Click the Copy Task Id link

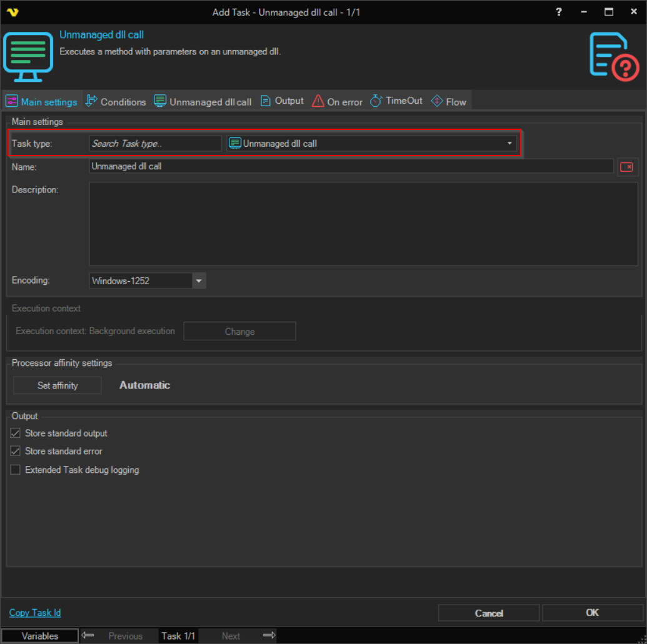click(x=35, y=613)
